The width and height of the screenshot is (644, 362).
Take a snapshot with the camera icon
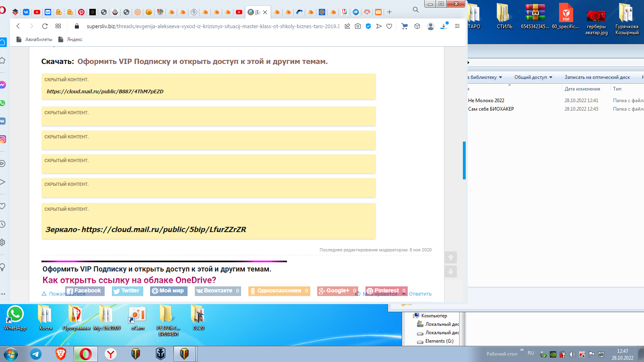click(358, 26)
